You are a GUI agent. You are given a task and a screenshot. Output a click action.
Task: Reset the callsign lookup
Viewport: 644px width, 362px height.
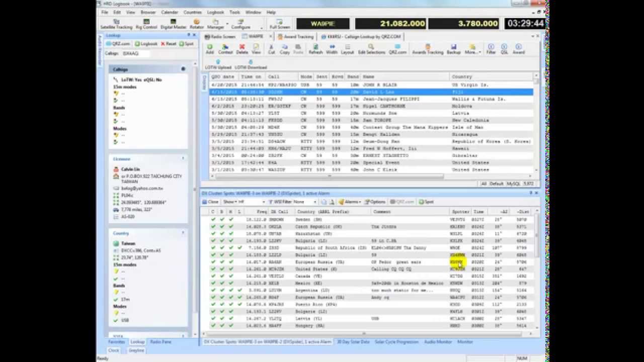coord(169,44)
